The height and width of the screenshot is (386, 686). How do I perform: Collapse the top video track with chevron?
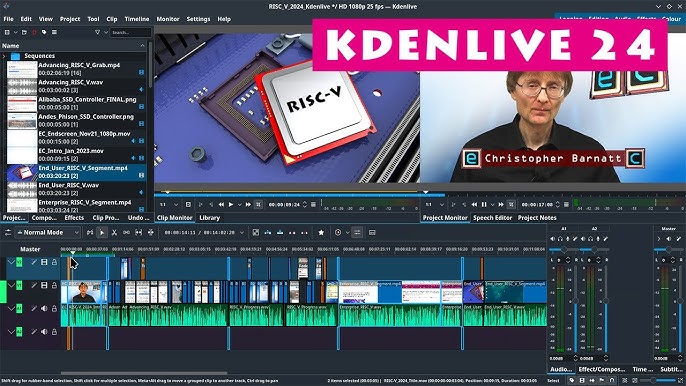[x=11, y=262]
